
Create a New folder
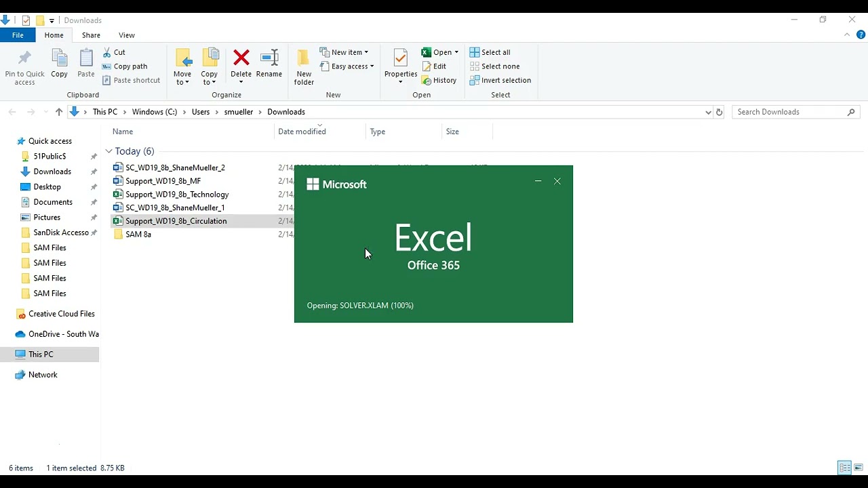304,67
